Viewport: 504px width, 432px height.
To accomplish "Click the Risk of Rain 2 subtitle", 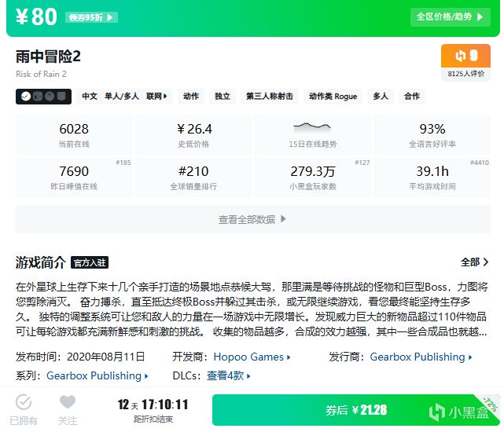I will tap(41, 74).
